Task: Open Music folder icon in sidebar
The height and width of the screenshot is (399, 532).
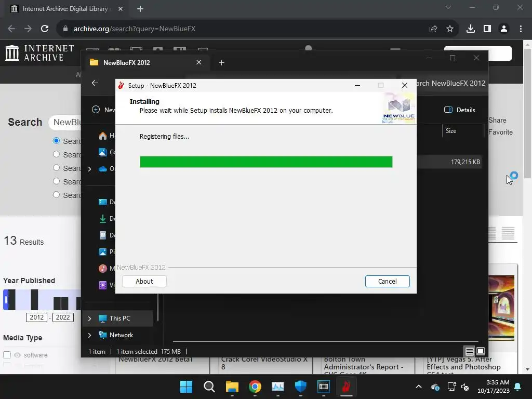Action: coord(103,269)
